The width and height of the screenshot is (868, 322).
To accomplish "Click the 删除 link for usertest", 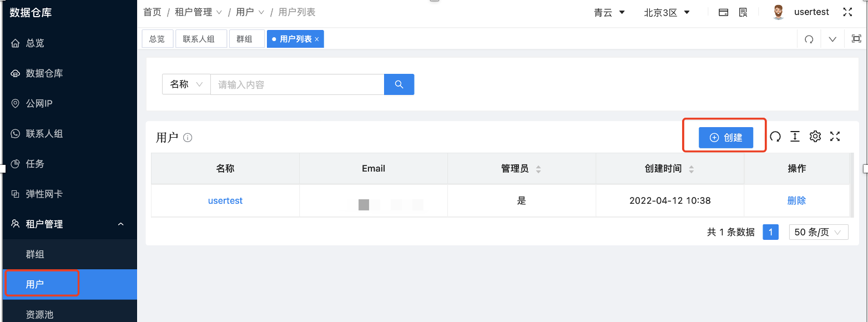I will pos(797,200).
